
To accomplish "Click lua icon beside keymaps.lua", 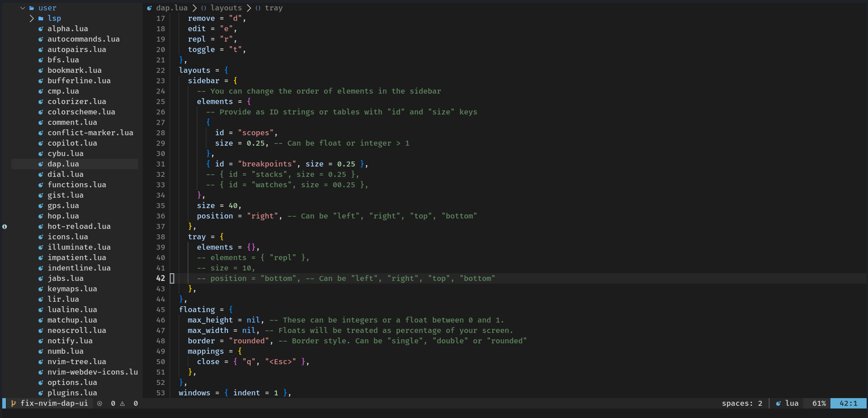I will click(41, 289).
